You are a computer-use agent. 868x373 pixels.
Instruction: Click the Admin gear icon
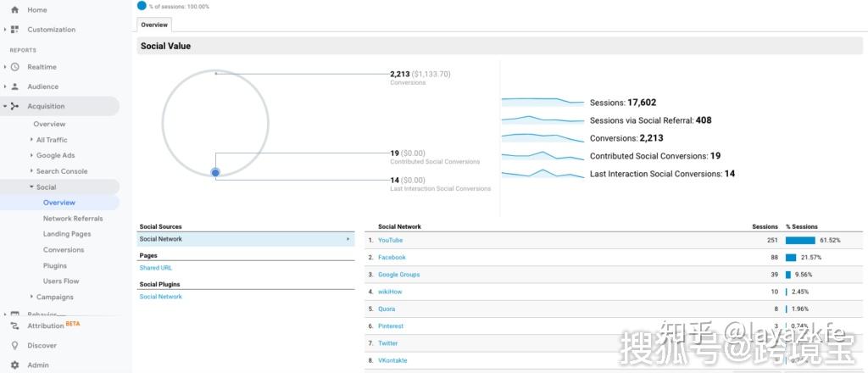[15, 365]
